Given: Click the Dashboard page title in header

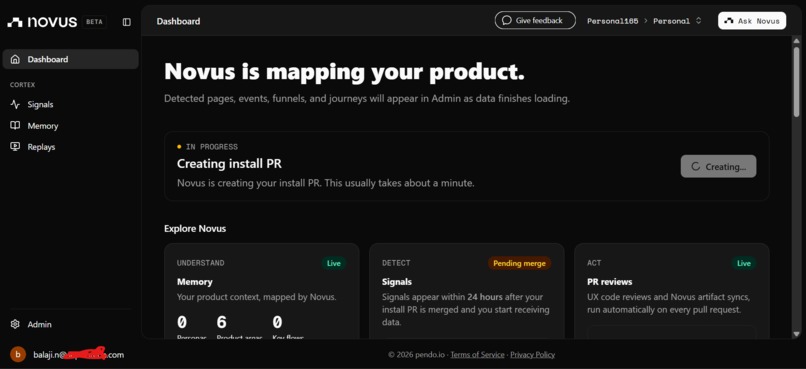Looking at the screenshot, I should (178, 21).
